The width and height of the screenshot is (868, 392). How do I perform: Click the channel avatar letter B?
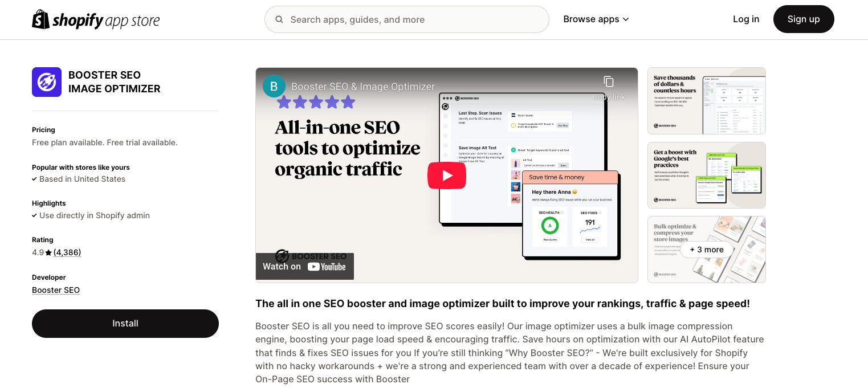274,86
